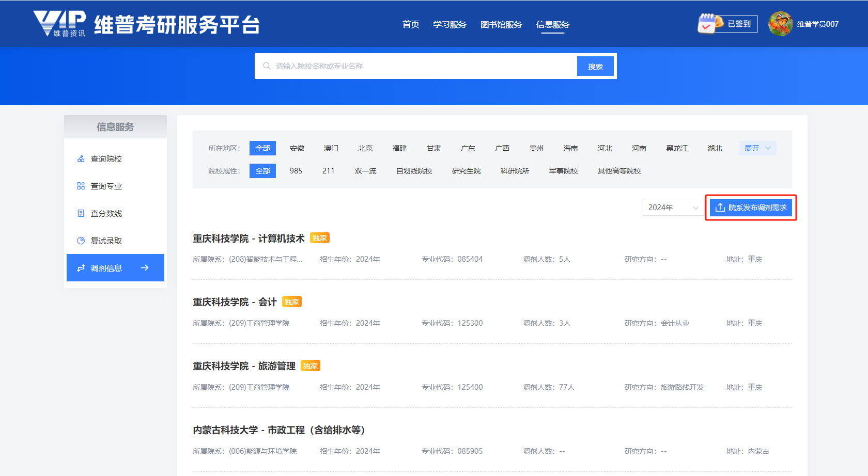This screenshot has width=868, height=476.
Task: Open 查询专业 in sidebar
Action: point(115,186)
